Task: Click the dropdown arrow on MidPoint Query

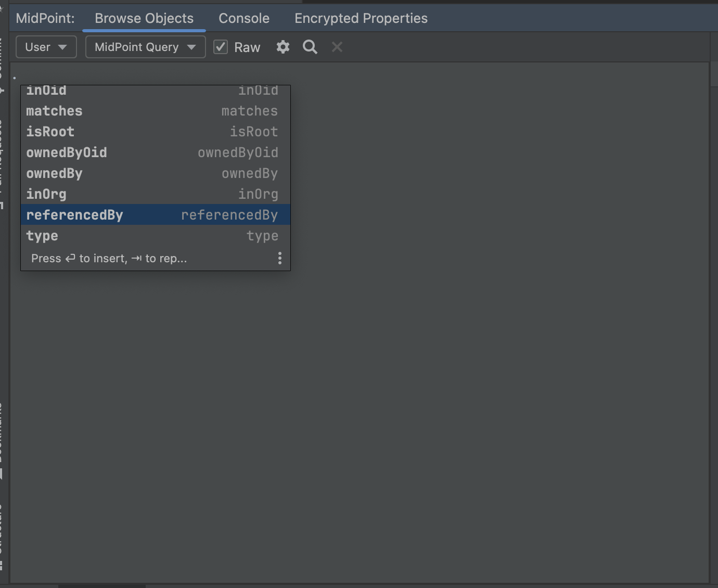Action: coord(189,47)
